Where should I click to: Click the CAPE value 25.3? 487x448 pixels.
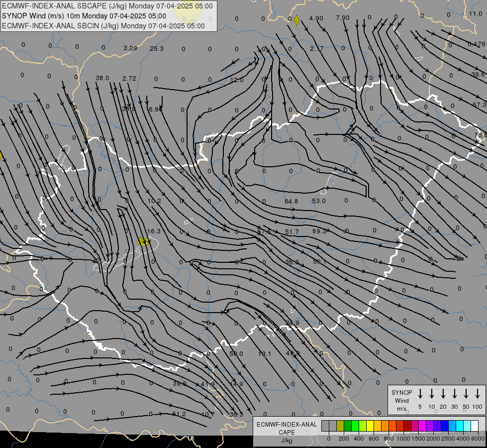click(157, 48)
